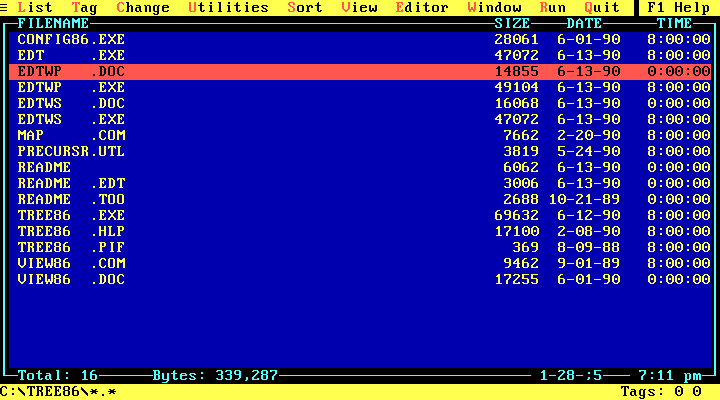This screenshot has width=720, height=400.
Task: Select file README.EDT
Action: pos(360,184)
